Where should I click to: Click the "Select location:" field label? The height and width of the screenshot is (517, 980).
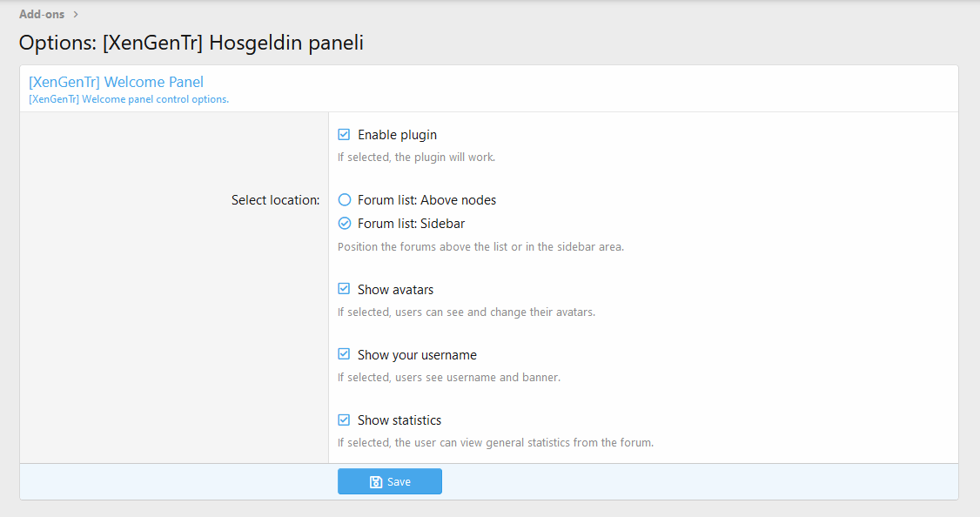click(x=275, y=200)
